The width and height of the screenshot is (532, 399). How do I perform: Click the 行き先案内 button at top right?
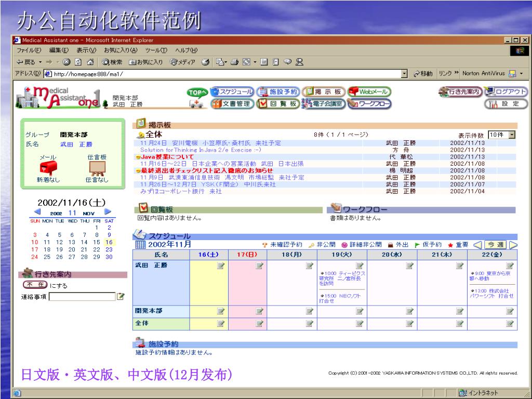coord(460,91)
